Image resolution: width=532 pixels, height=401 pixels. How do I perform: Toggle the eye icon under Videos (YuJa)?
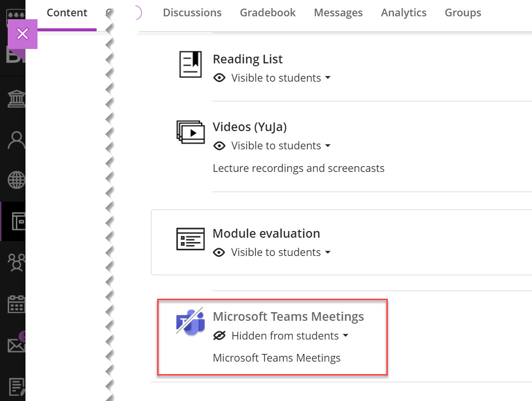(x=220, y=146)
